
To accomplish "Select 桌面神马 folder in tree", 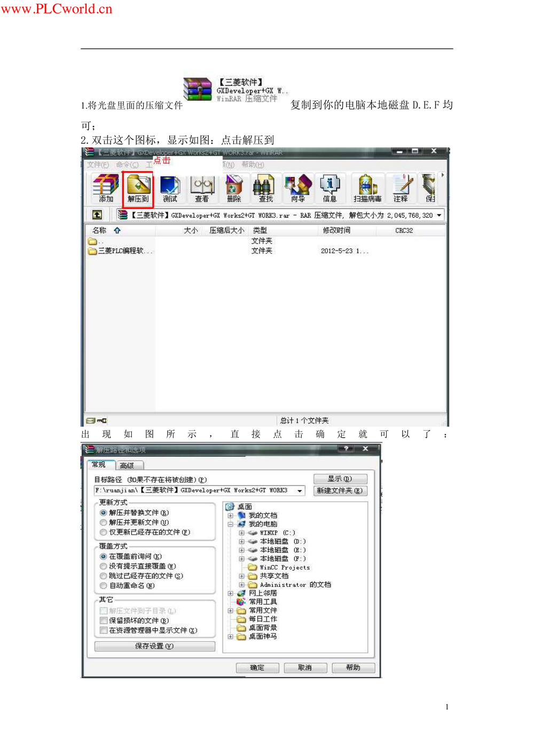I will pos(263,636).
